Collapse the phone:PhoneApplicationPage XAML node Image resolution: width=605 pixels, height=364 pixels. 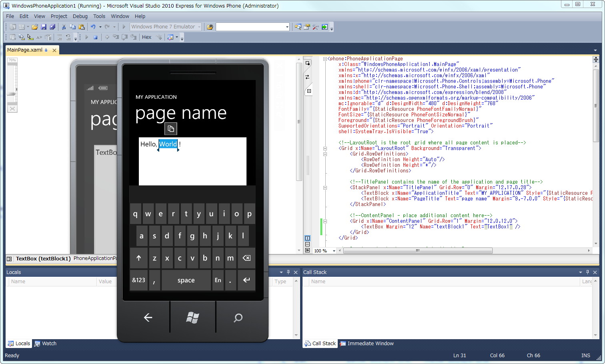325,59
